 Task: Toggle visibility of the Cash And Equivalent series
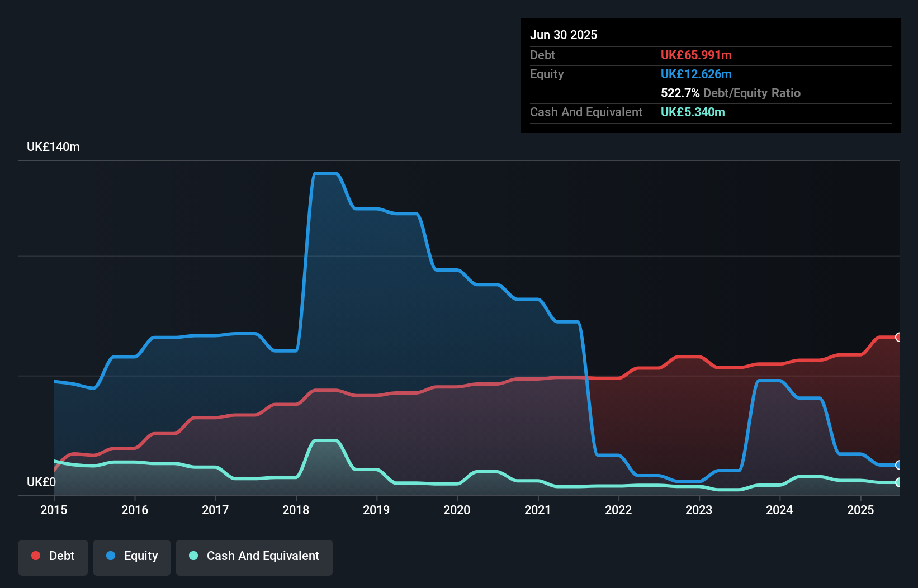tap(254, 557)
